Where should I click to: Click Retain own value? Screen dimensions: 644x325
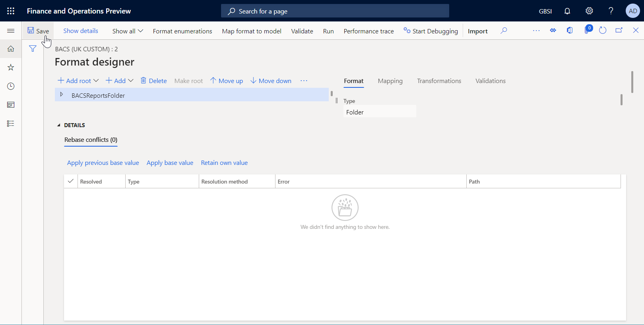[x=224, y=163]
